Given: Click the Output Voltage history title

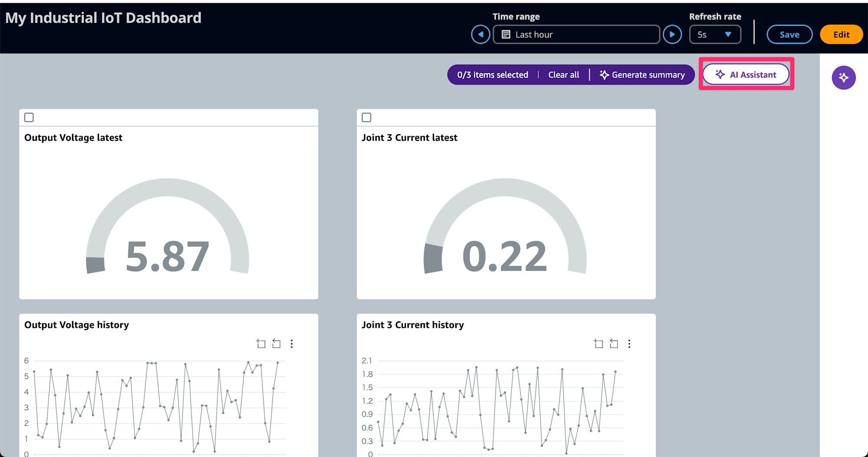Looking at the screenshot, I should point(76,325).
